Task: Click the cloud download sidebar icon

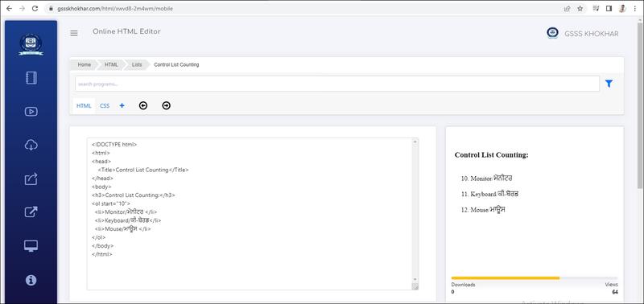Action: (x=31, y=145)
